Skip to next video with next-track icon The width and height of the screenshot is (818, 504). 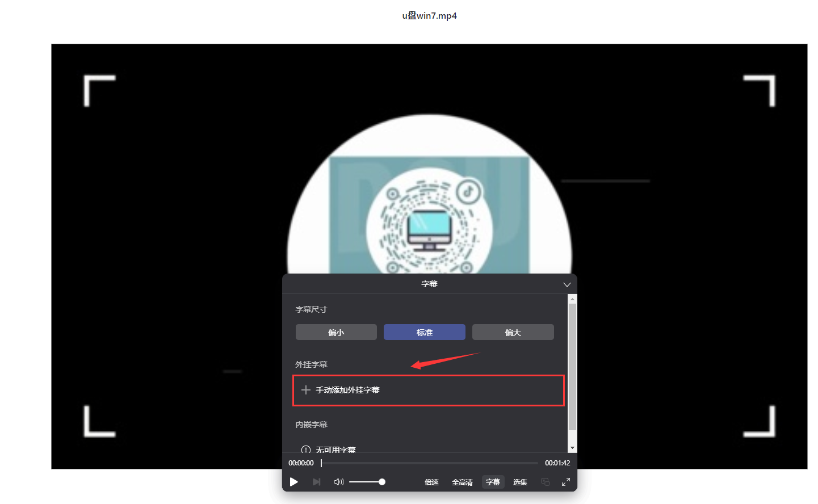[317, 482]
